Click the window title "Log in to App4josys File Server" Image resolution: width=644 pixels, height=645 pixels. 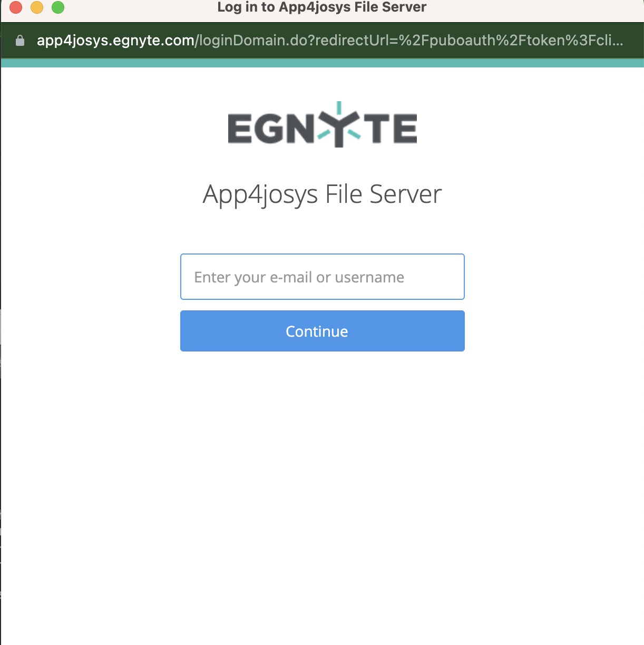tap(321, 7)
